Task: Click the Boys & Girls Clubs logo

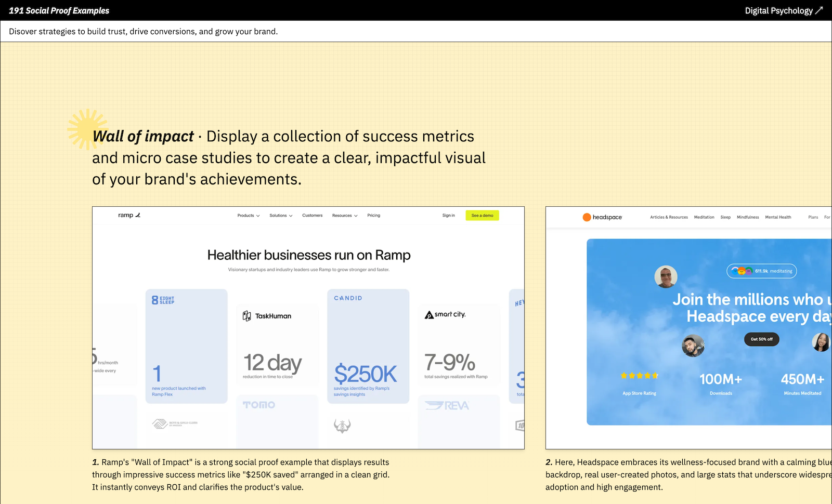Action: coord(175,423)
